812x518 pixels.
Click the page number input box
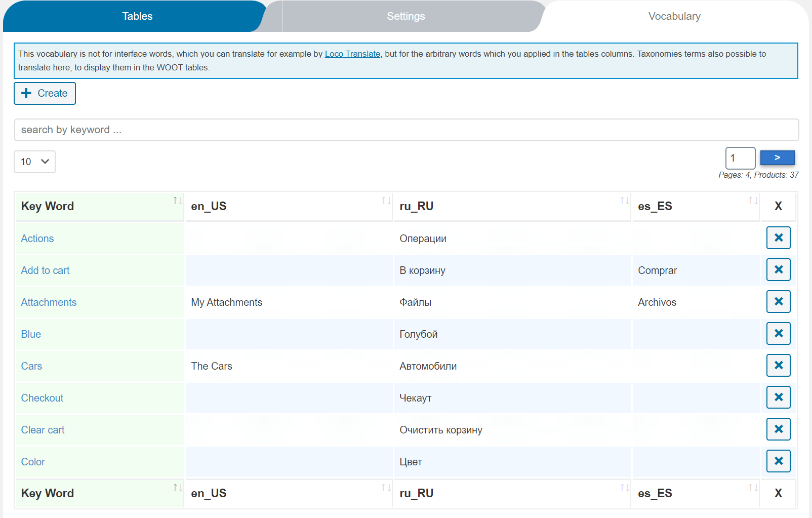pos(740,158)
